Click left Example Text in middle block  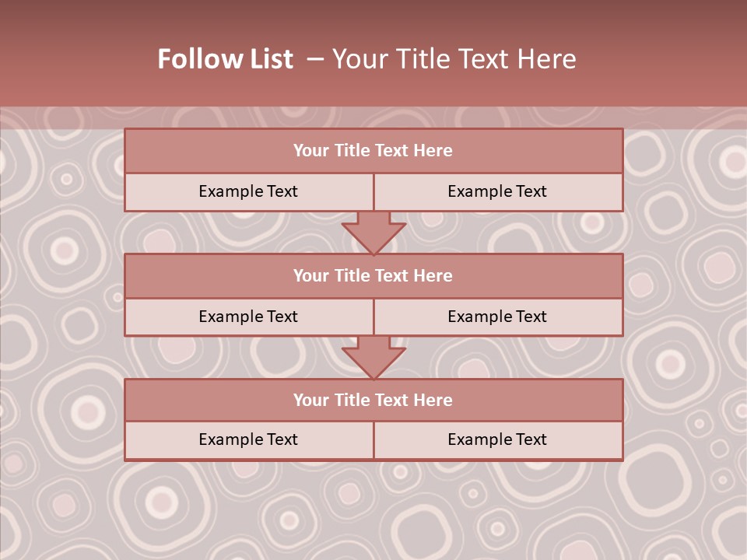(x=248, y=317)
